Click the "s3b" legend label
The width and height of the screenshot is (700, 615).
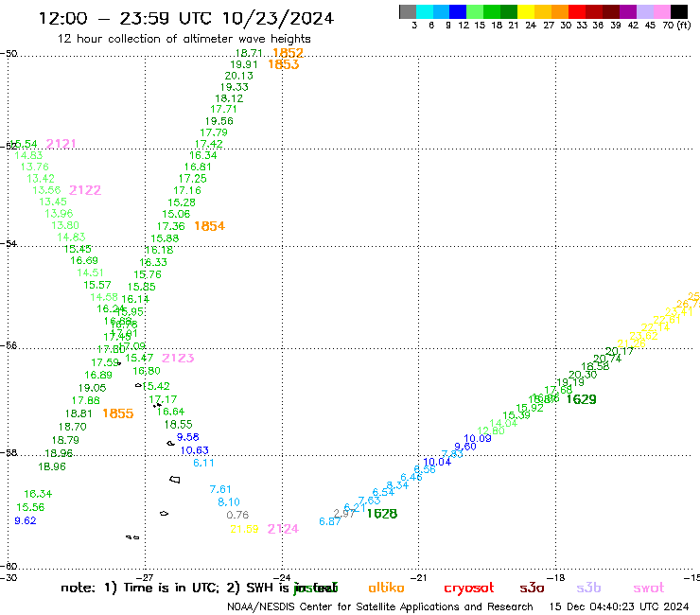point(588,588)
